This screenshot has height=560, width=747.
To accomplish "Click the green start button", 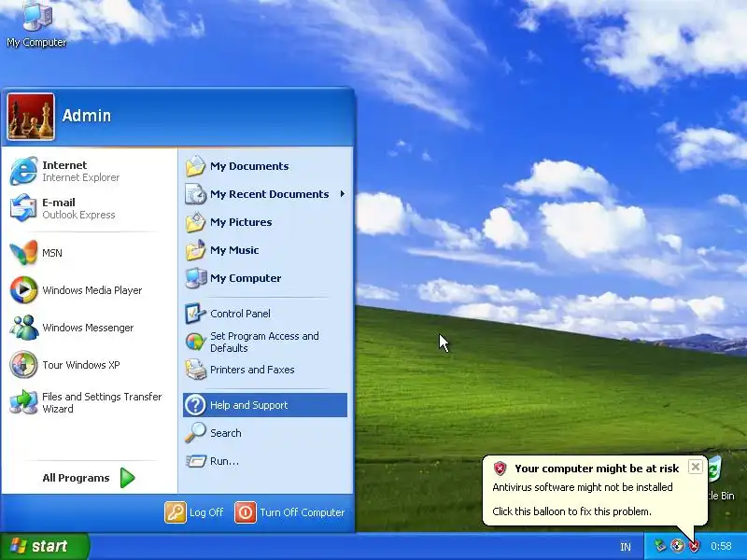I will tap(45, 546).
